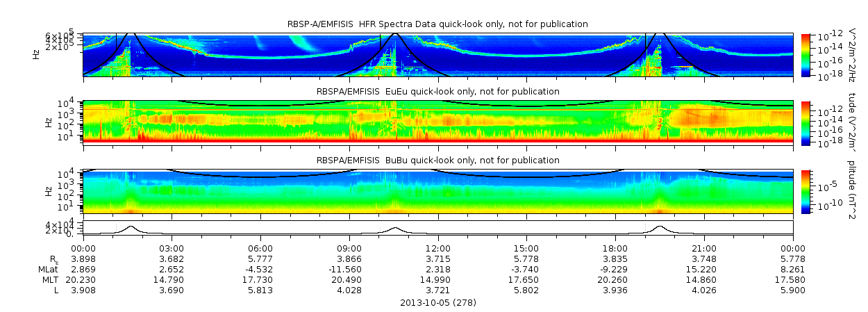Select the L value 5.802
The height and width of the screenshot is (312, 868).
coord(526,290)
